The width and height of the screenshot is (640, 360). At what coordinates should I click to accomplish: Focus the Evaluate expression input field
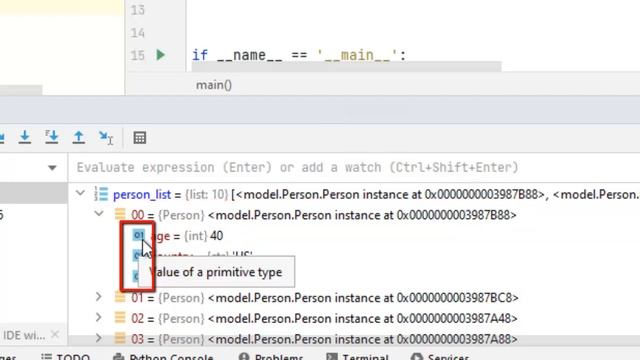354,167
